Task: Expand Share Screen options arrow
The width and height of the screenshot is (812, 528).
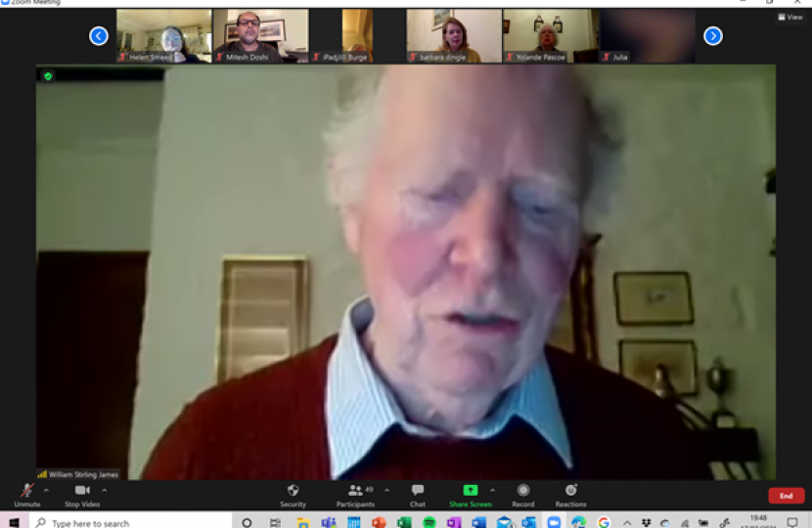Action: pos(492,490)
